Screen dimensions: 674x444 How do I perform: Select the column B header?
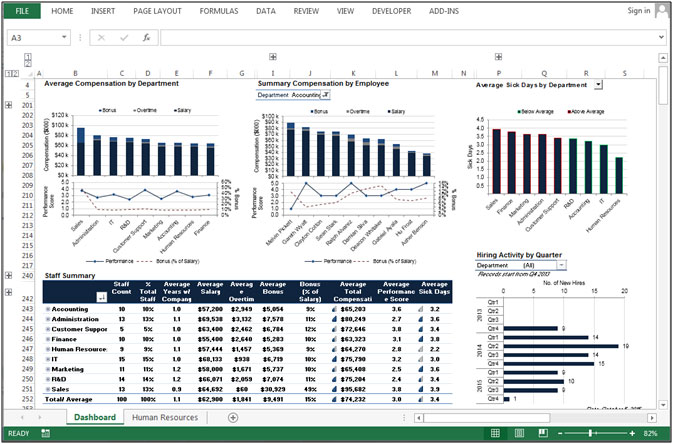[75, 73]
